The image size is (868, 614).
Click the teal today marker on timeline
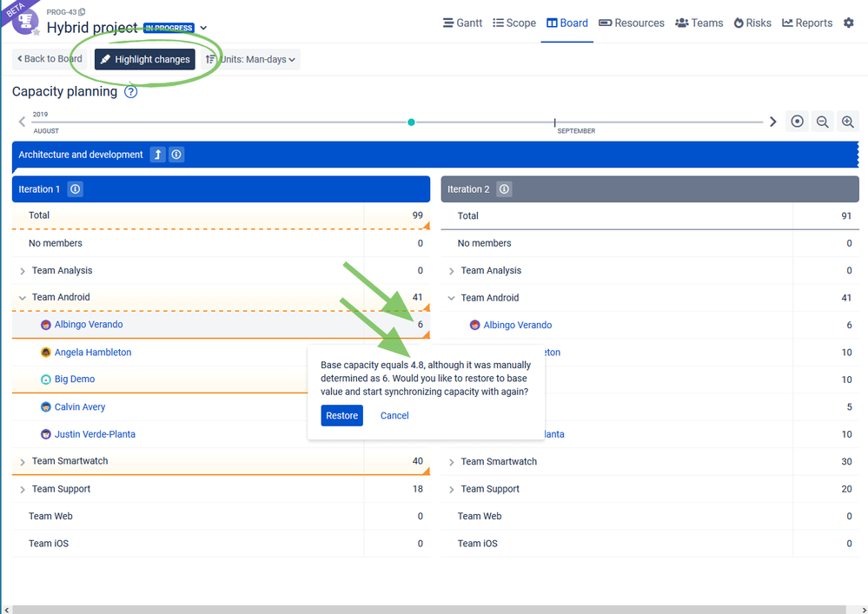[x=411, y=122]
